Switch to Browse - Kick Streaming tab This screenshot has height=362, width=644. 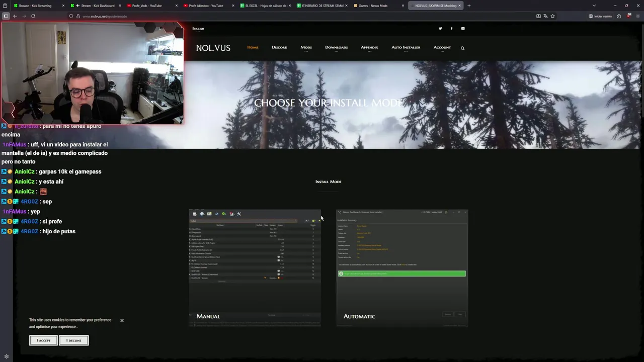click(x=38, y=6)
